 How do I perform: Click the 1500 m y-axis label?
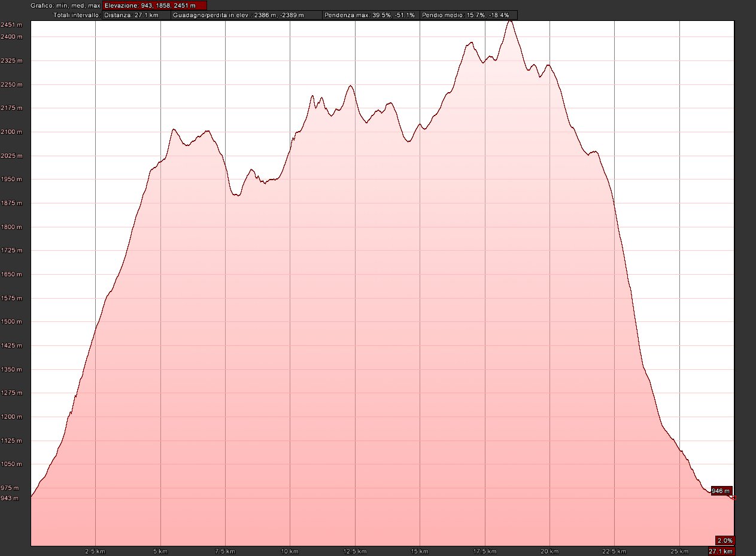pos(12,322)
